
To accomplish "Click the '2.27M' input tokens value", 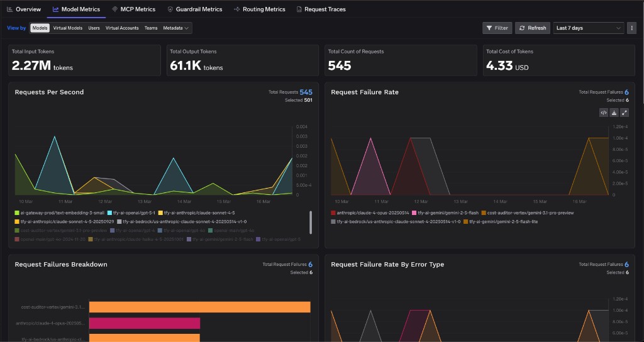I will click(x=31, y=65).
